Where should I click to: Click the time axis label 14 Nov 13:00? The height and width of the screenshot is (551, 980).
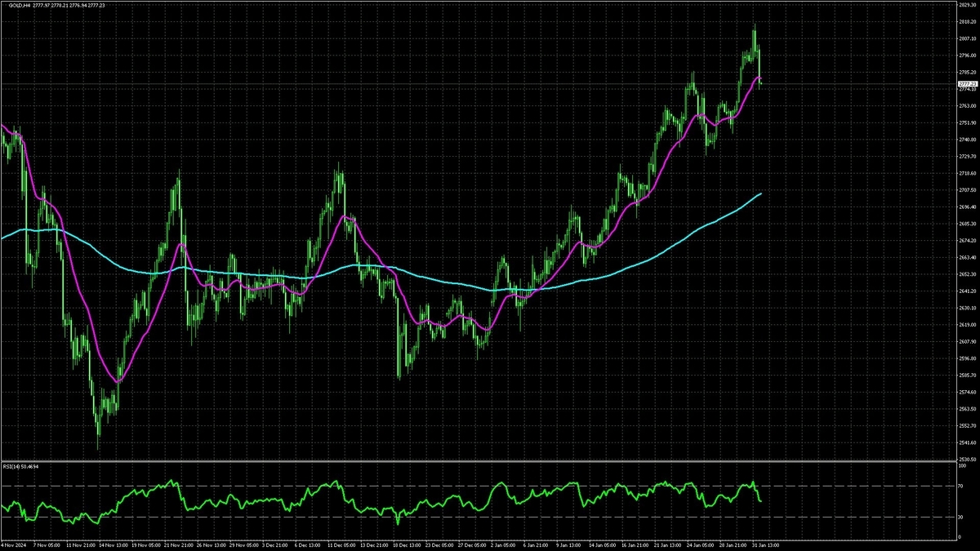[114, 544]
